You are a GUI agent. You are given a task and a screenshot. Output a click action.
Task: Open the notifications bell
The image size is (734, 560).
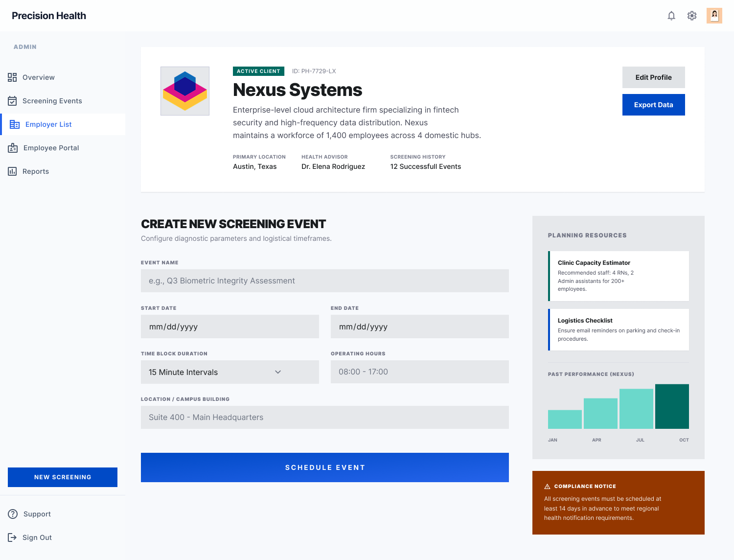click(671, 16)
